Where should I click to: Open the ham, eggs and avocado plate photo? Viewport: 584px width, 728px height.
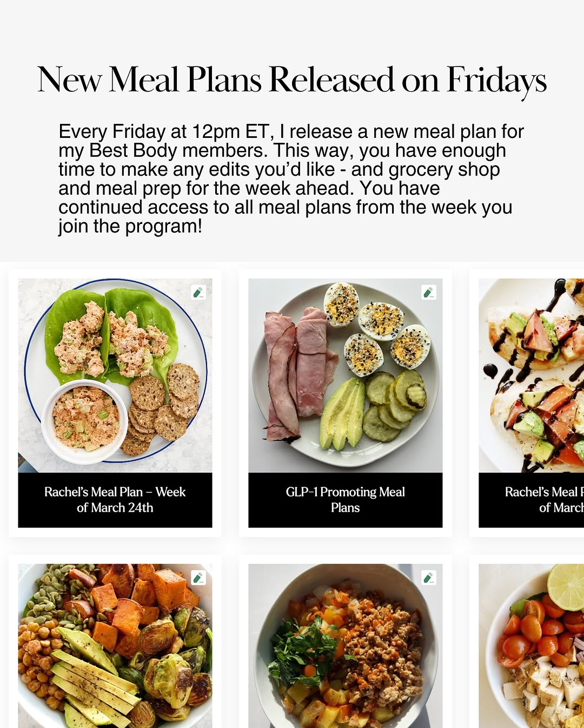click(346, 375)
